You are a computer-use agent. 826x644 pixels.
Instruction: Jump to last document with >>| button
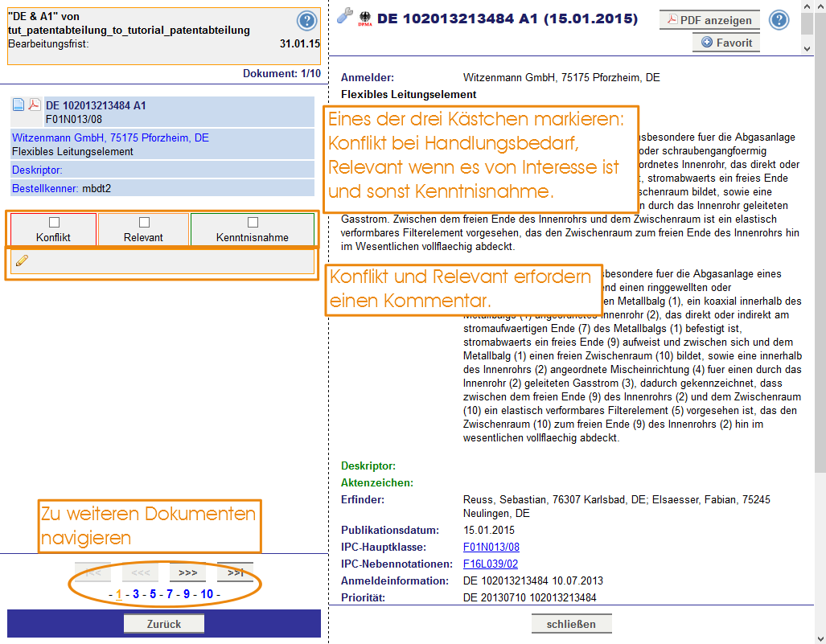tap(235, 572)
